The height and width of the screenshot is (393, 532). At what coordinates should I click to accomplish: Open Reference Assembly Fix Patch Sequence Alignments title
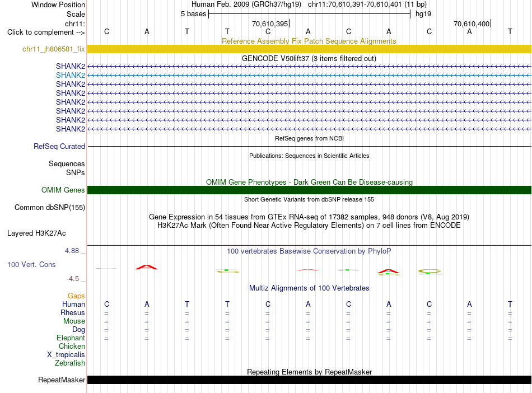[309, 41]
